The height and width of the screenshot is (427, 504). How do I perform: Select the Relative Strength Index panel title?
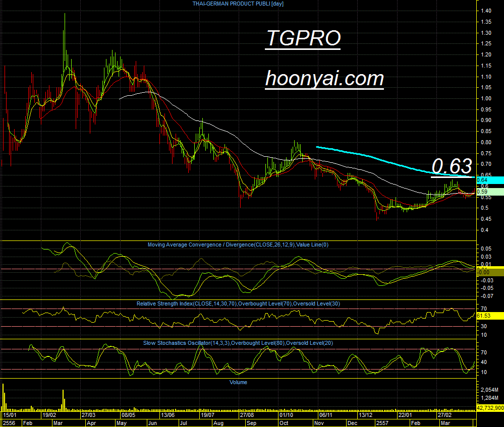click(x=238, y=303)
